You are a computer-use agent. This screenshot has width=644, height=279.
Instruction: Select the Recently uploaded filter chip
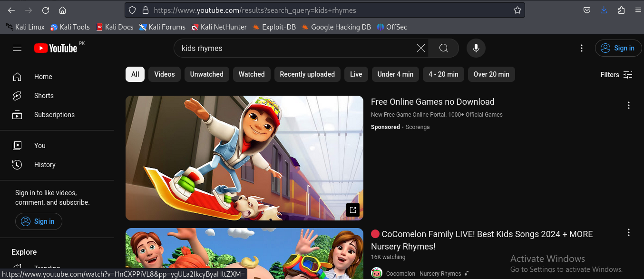click(307, 74)
